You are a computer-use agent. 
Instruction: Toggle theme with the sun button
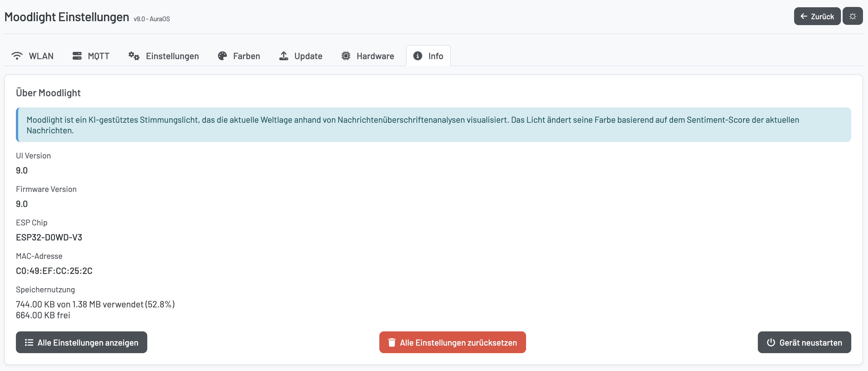tap(852, 16)
